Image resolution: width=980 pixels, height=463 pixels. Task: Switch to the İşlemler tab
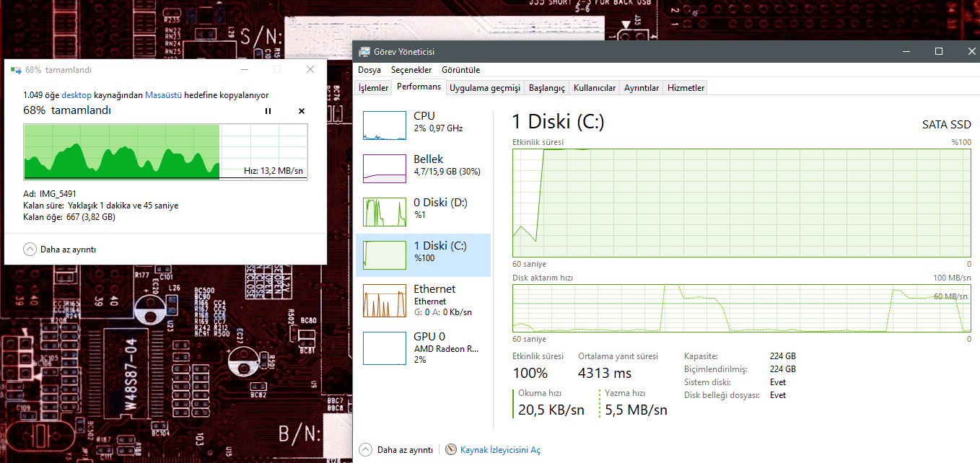[374, 88]
